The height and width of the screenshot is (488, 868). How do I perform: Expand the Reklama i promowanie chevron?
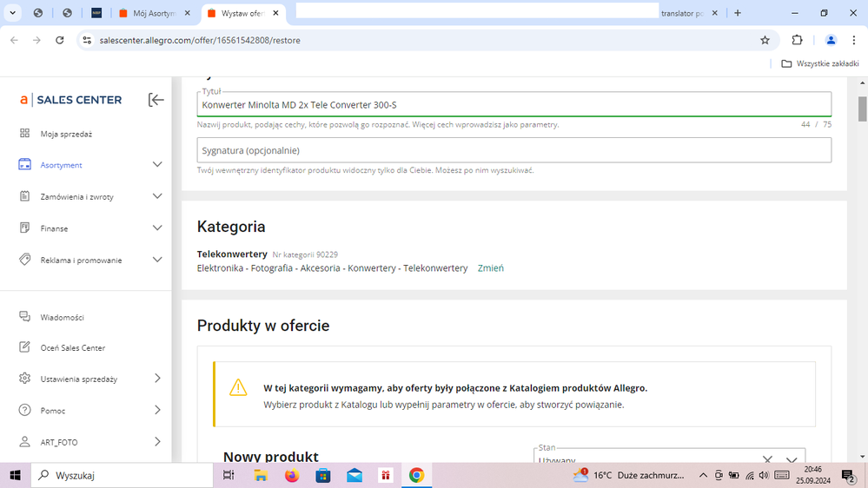point(157,260)
